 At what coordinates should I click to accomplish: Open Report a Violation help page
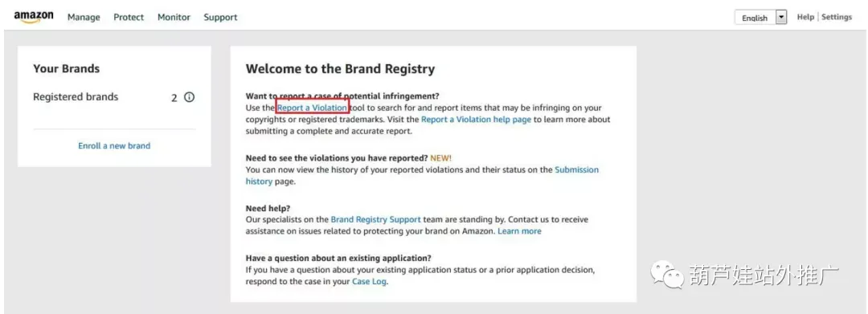pyautogui.click(x=476, y=120)
